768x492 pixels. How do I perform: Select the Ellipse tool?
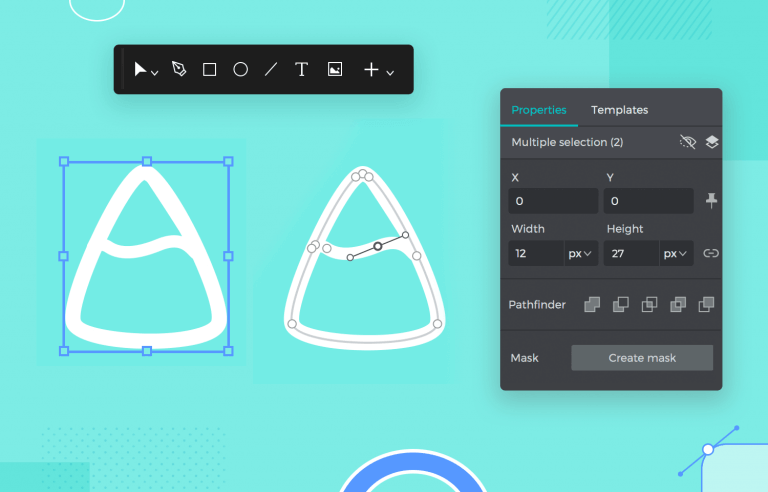tap(240, 69)
